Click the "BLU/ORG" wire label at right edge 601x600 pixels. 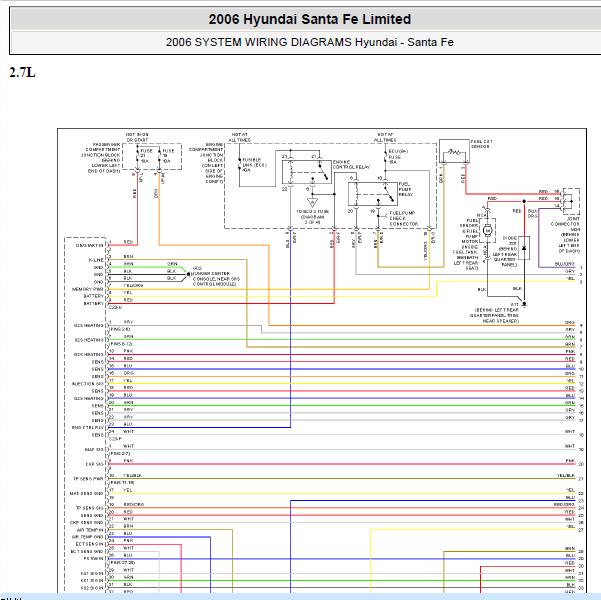[x=565, y=264]
